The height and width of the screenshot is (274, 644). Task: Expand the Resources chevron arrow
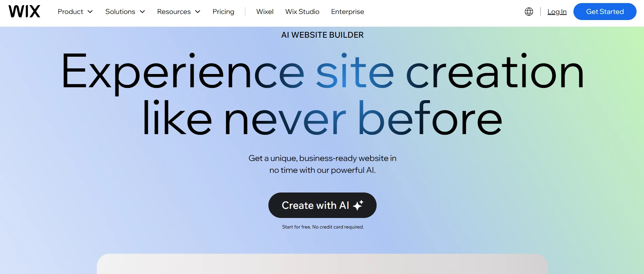[x=198, y=12]
